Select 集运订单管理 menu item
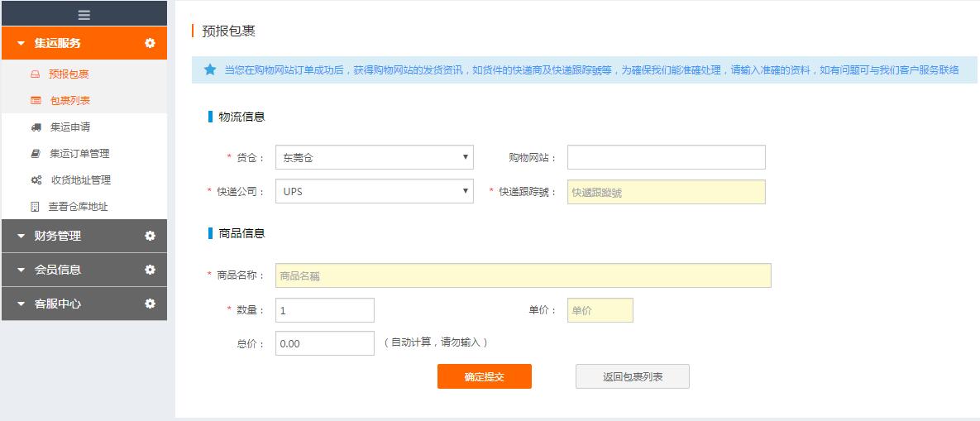The image size is (980, 421). (x=79, y=154)
